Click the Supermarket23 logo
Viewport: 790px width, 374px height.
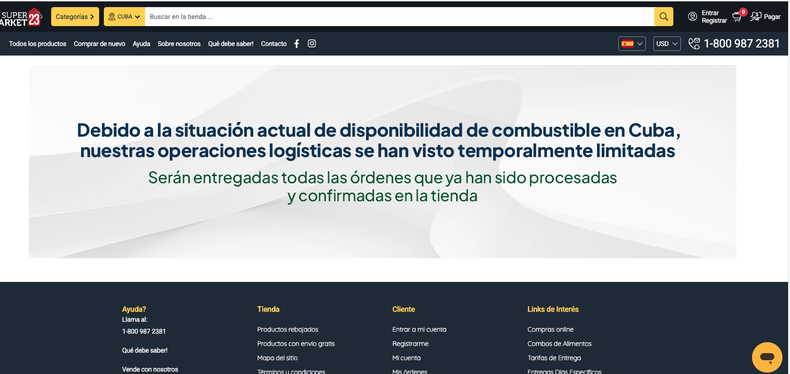click(x=21, y=17)
